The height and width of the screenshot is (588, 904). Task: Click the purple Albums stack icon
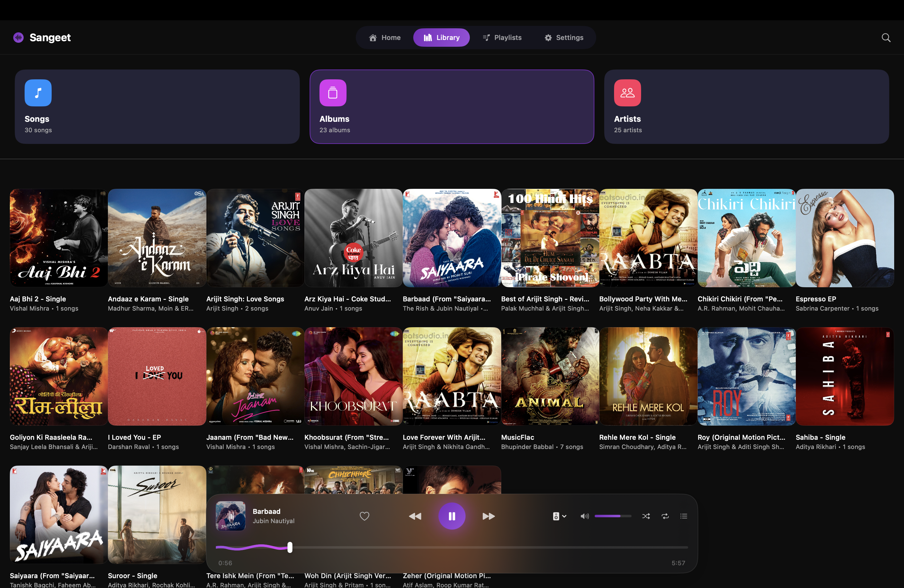tap(333, 93)
